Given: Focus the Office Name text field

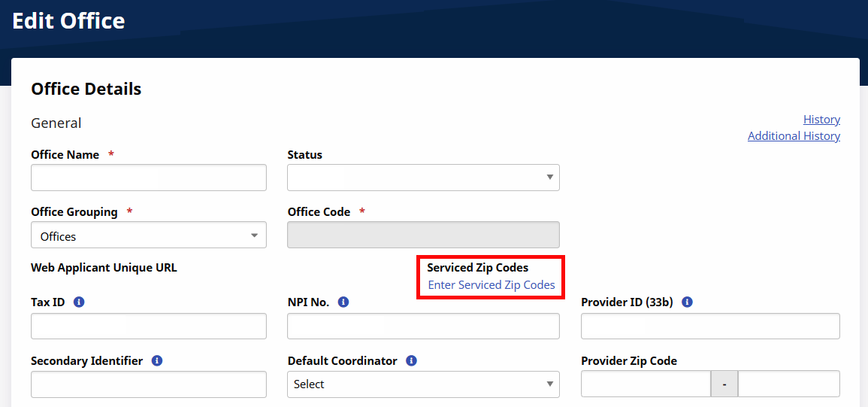Looking at the screenshot, I should [148, 178].
